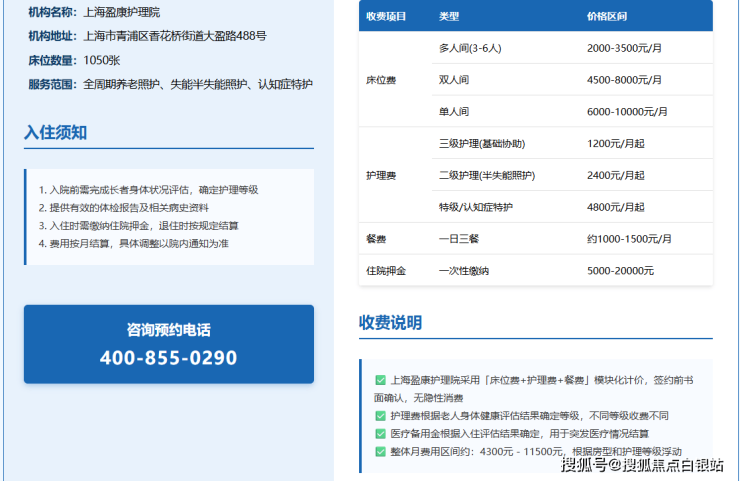Click the 服务范围 line of text
The width and height of the screenshot is (740, 481).
pos(170,84)
